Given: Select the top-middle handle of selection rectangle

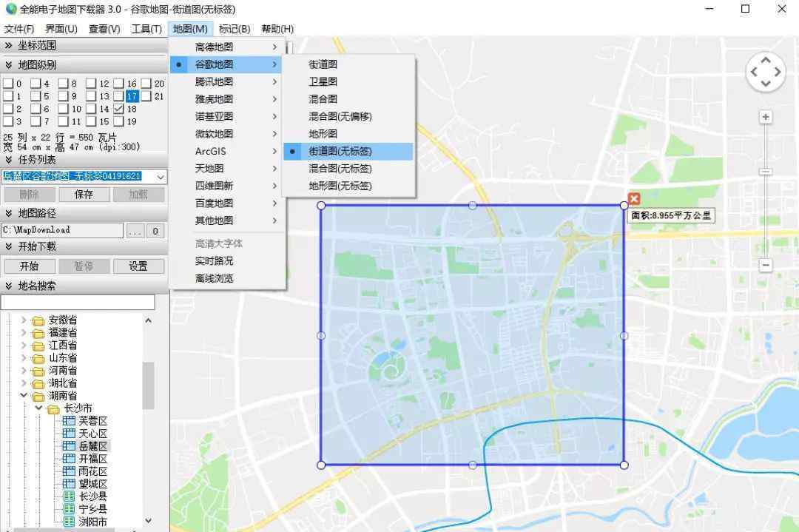Looking at the screenshot, I should click(x=472, y=206).
